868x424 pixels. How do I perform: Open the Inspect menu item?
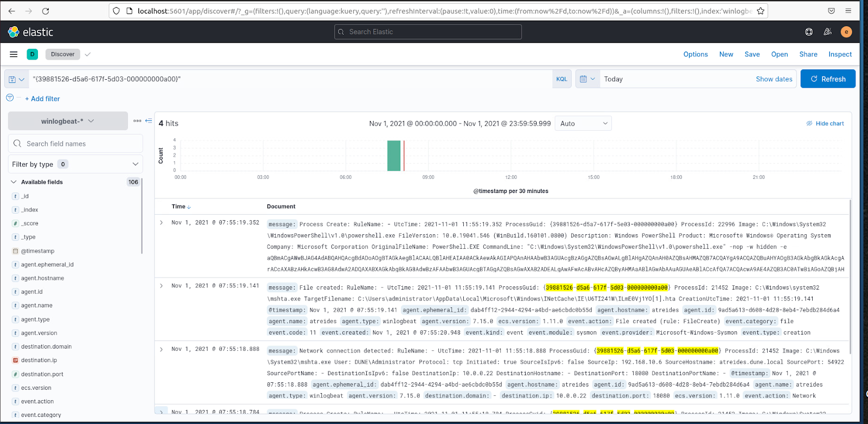click(840, 54)
